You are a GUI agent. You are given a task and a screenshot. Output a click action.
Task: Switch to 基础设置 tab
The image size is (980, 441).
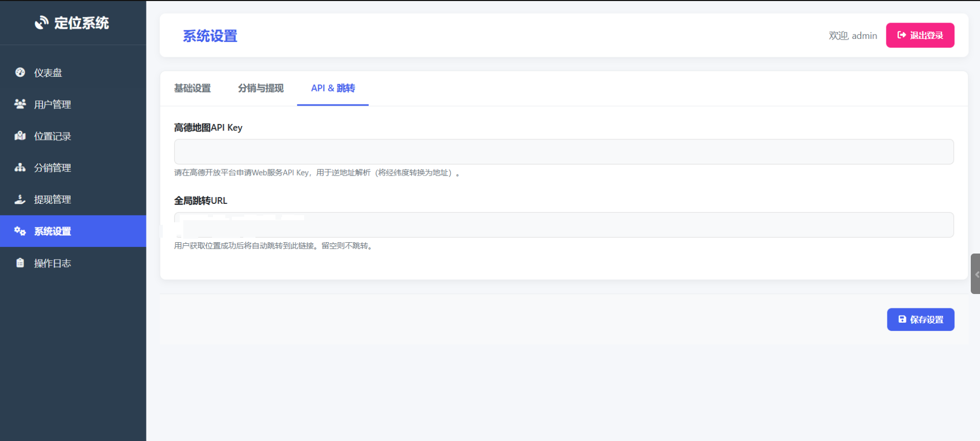tap(193, 88)
